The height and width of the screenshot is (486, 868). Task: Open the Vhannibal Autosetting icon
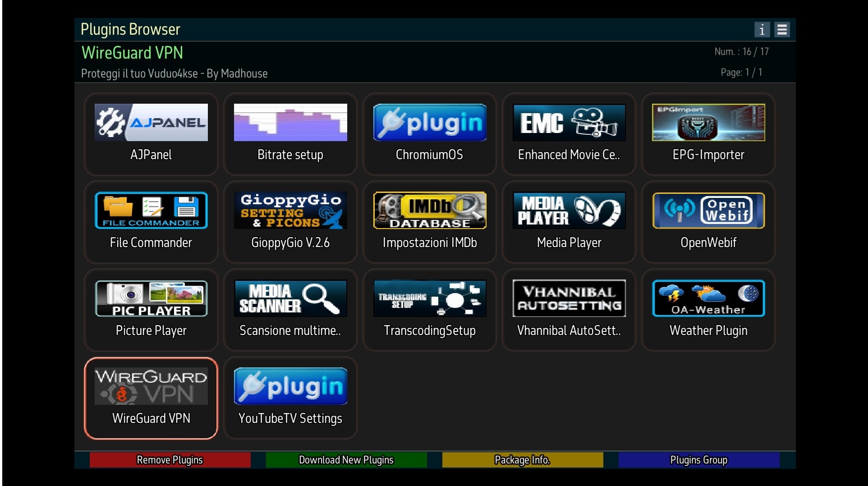click(569, 298)
